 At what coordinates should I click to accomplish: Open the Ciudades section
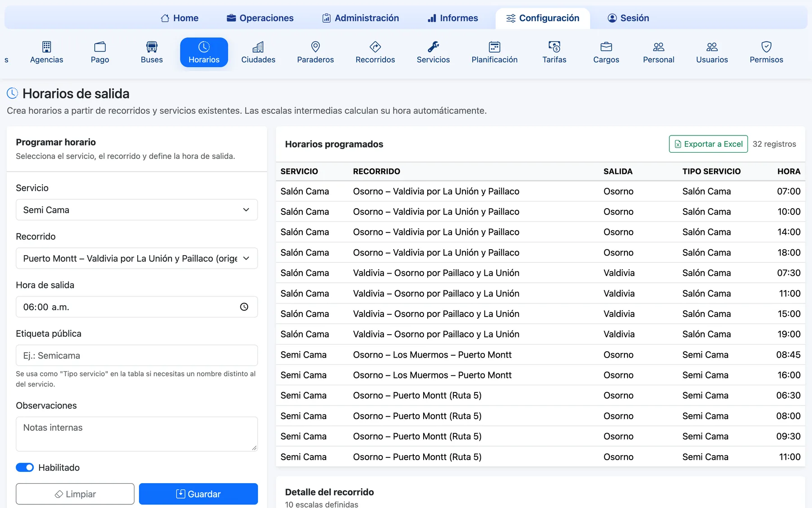click(258, 52)
